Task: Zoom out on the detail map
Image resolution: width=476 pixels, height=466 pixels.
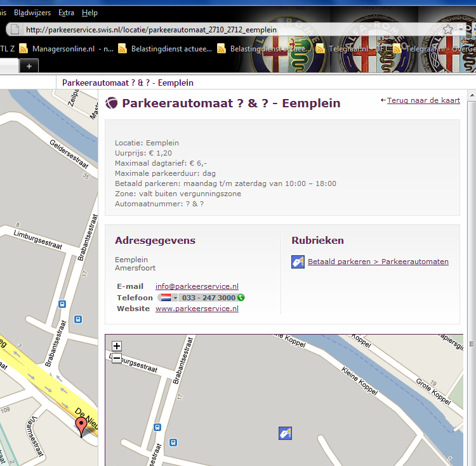Action: click(117, 359)
